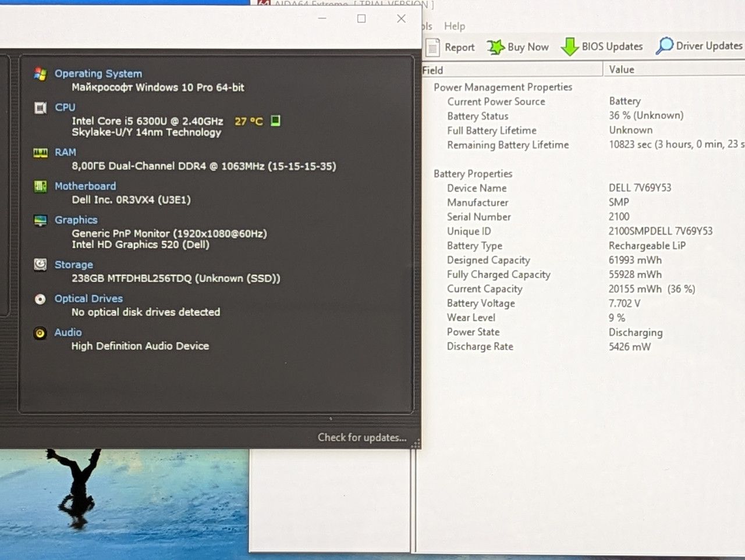Click the Motherboard icon
The height and width of the screenshot is (560, 745).
click(40, 187)
